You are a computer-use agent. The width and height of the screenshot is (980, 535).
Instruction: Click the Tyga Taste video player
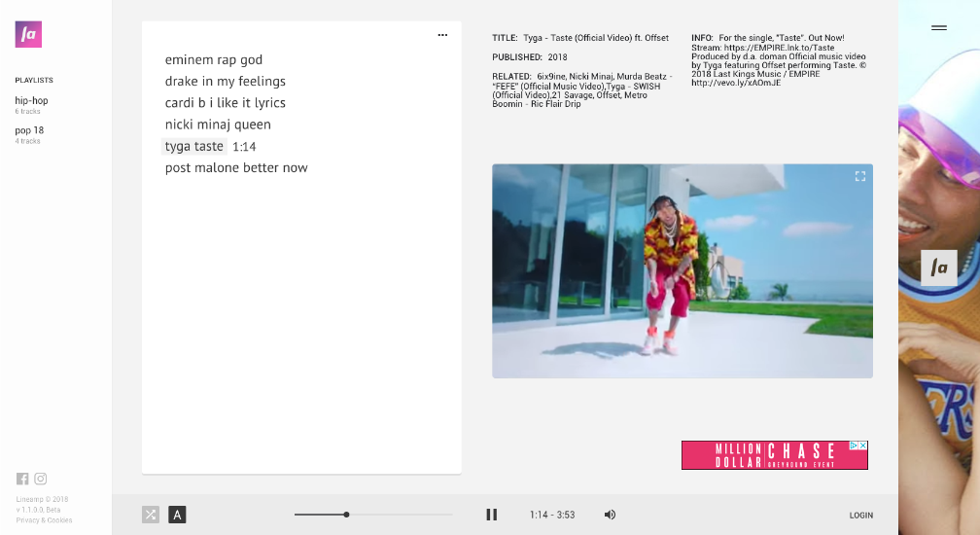coord(682,270)
